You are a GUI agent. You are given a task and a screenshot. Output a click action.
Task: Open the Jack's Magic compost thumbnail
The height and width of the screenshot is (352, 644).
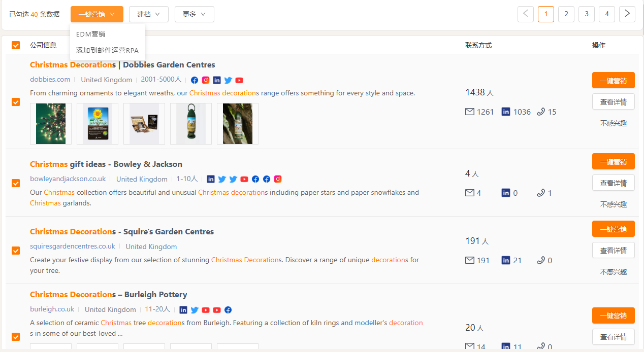coord(98,124)
